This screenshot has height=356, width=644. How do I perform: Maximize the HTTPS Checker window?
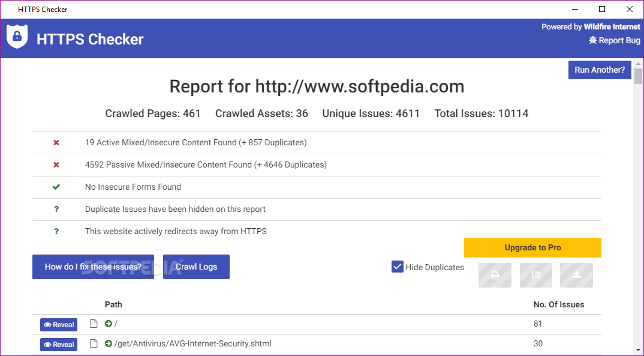[602, 9]
